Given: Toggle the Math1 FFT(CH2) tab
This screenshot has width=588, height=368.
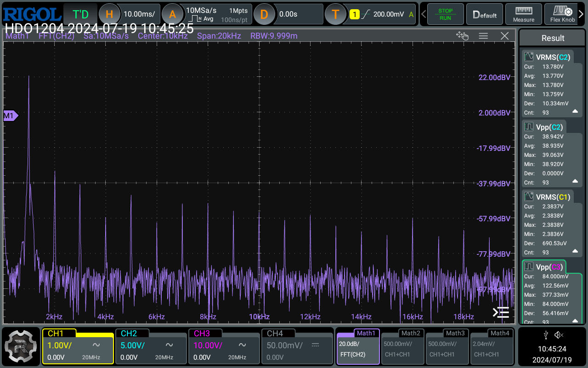Looking at the screenshot, I should point(358,346).
